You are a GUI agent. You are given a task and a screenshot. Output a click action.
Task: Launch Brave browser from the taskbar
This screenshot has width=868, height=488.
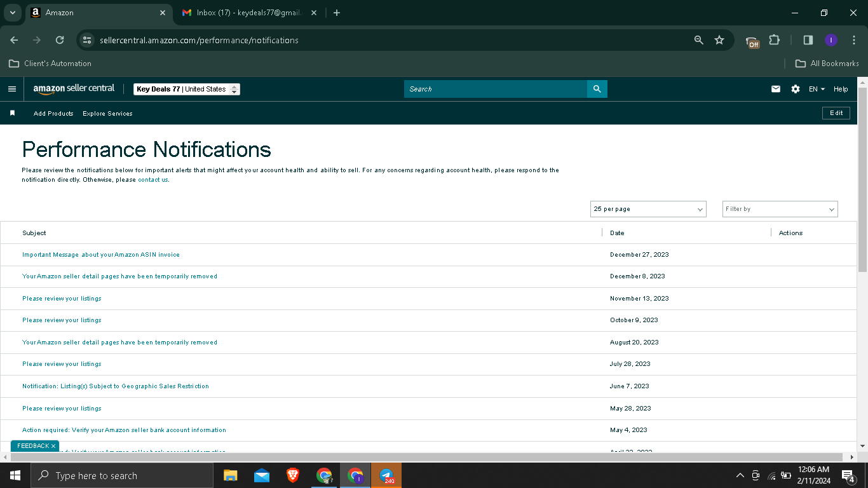(293, 475)
